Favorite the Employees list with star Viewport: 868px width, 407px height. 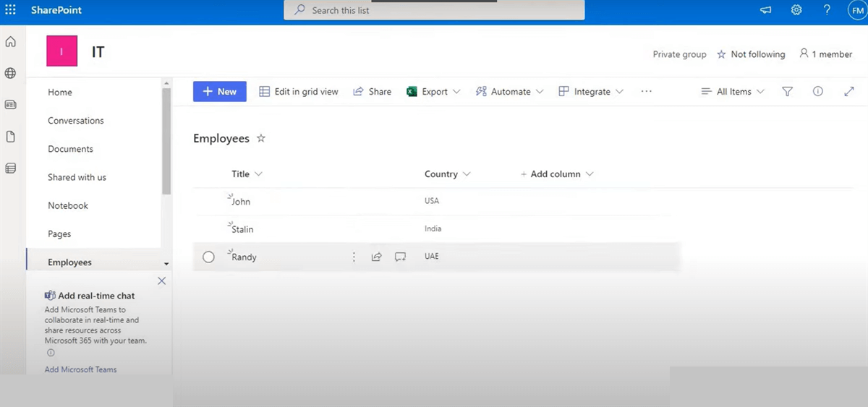(261, 138)
